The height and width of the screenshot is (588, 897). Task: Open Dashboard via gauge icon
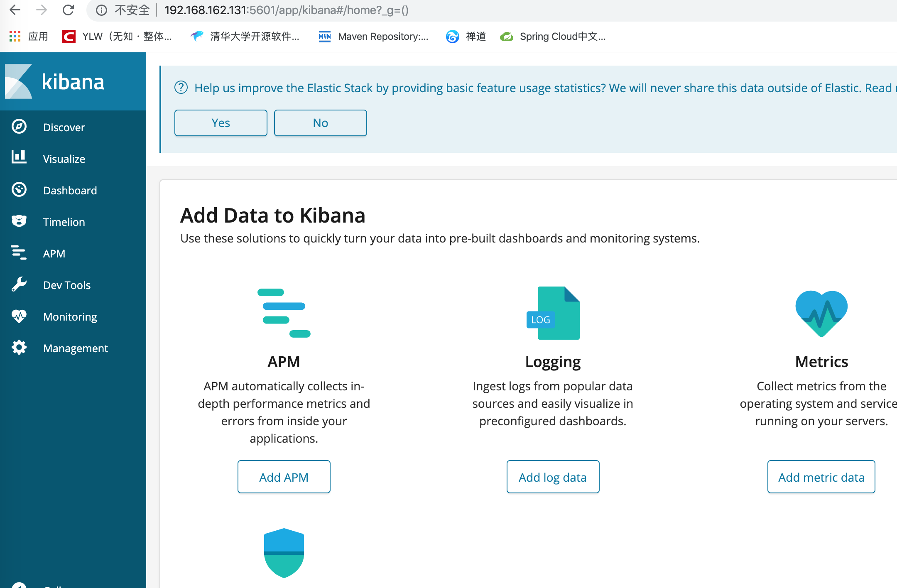click(19, 190)
